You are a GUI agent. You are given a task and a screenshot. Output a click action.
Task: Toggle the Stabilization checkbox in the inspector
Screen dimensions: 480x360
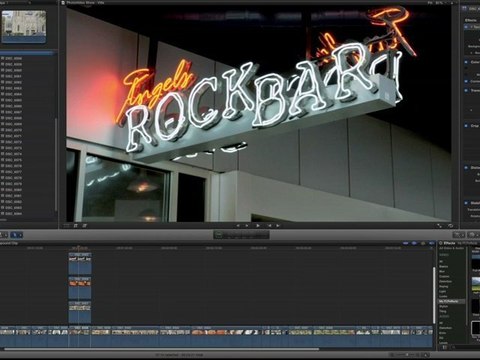pos(466,203)
